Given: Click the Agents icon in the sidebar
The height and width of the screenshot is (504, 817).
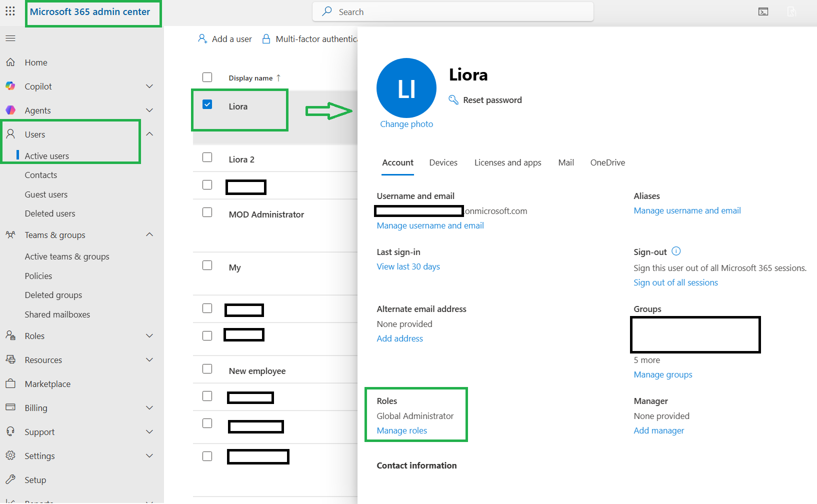Looking at the screenshot, I should [10, 110].
